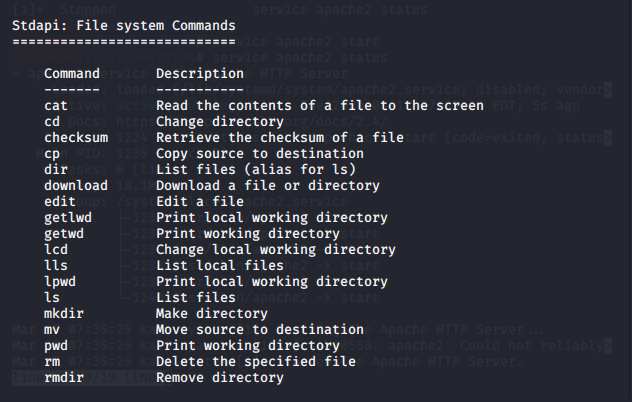
Task: Click the 'Command' column header
Action: click(x=72, y=73)
